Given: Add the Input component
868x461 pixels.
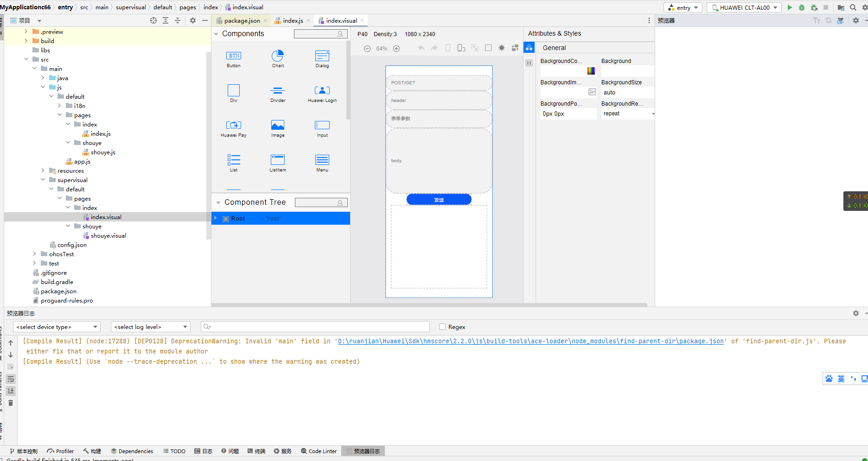Looking at the screenshot, I should 322,128.
